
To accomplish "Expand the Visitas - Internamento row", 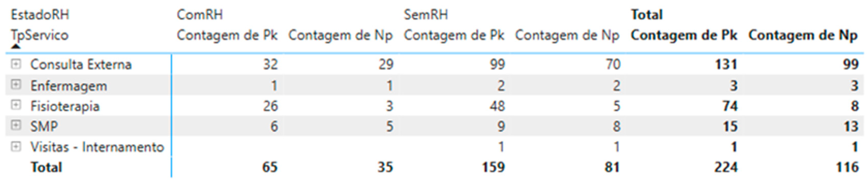I will 16,146.
